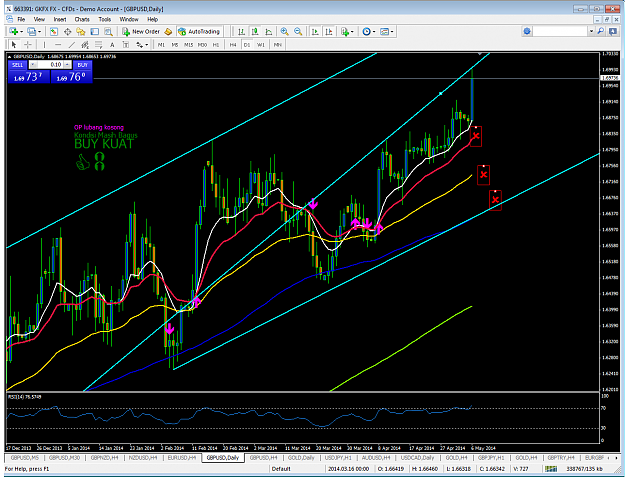Select the crosshair tool

click(x=28, y=45)
